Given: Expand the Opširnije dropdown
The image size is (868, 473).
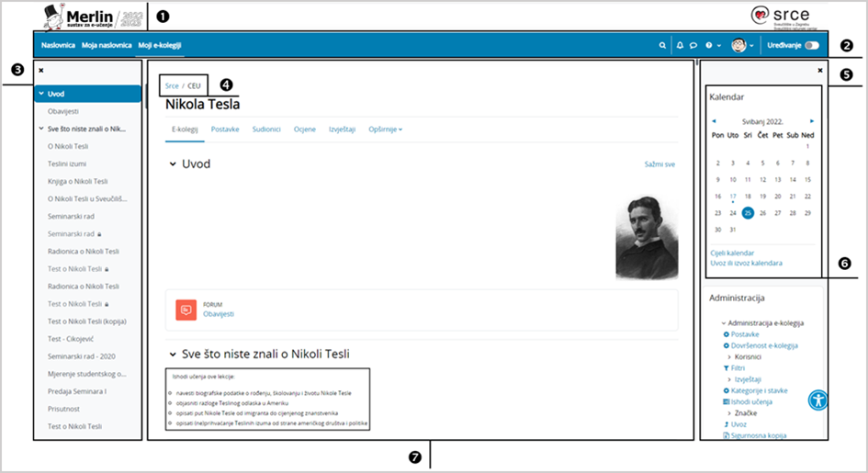Looking at the screenshot, I should [x=386, y=130].
